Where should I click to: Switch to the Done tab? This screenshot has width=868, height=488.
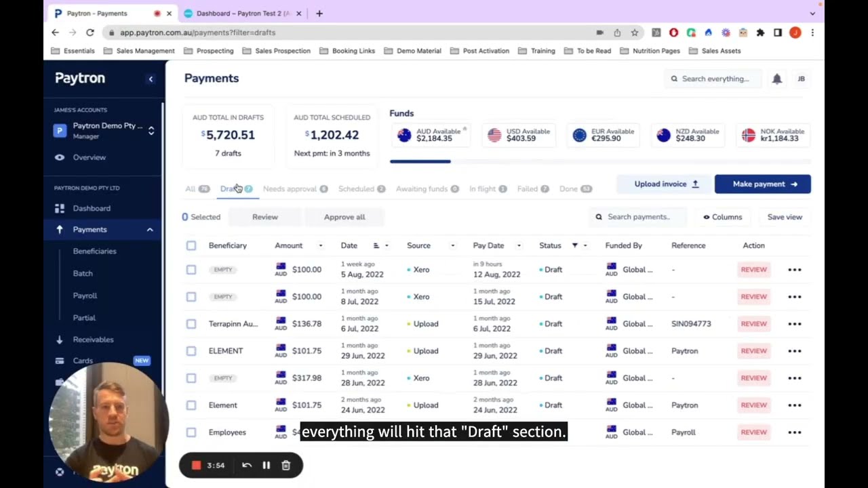pos(575,189)
